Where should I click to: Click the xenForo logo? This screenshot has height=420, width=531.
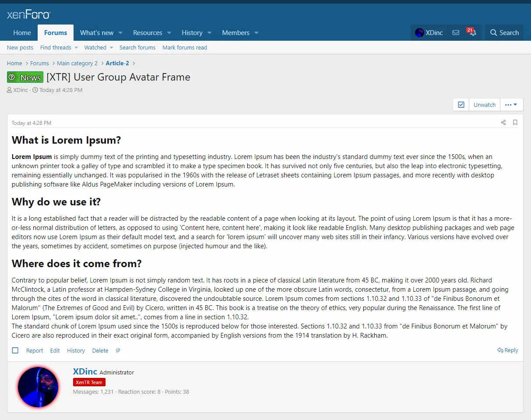click(x=29, y=15)
